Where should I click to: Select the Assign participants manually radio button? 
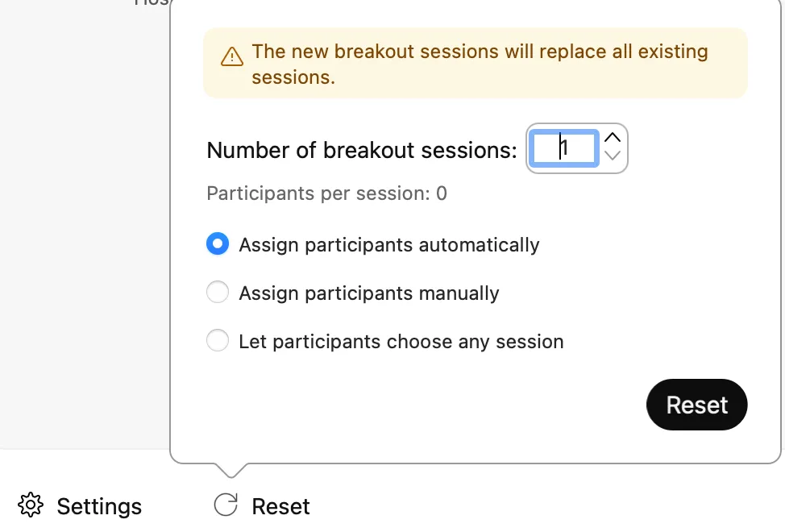[x=218, y=293]
